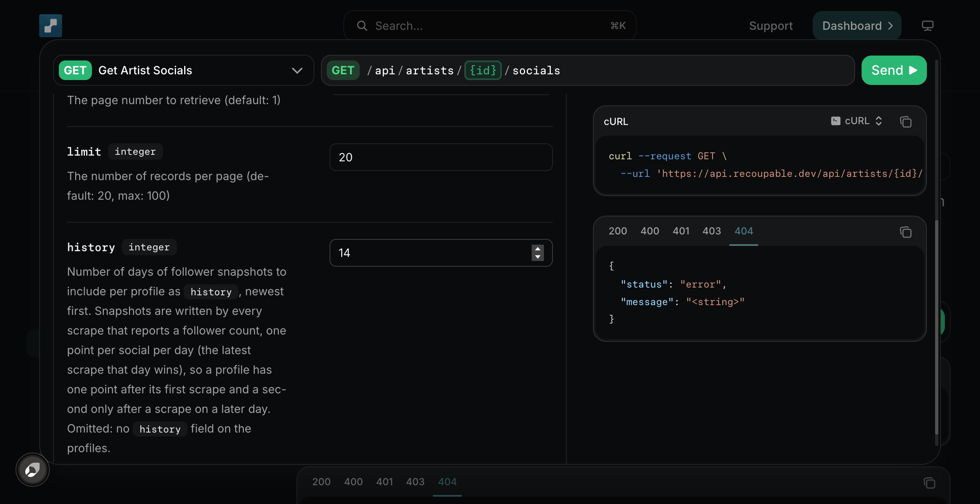Viewport: 980px width, 504px height.
Task: Select the 404 tab on the background page
Action: coord(447,482)
